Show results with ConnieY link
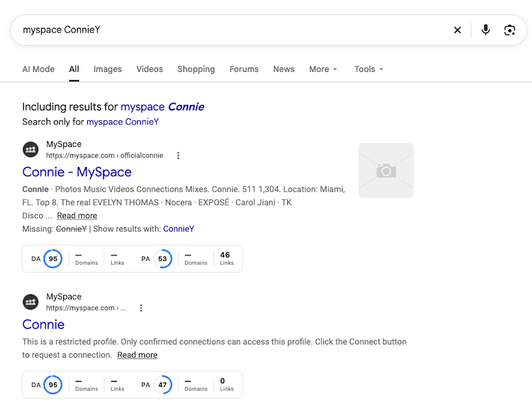 point(178,229)
